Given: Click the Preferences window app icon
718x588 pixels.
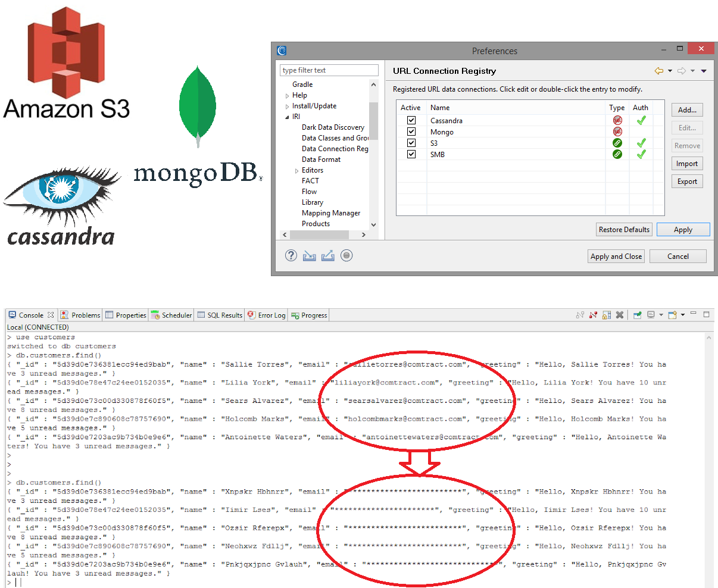Looking at the screenshot, I should click(282, 51).
